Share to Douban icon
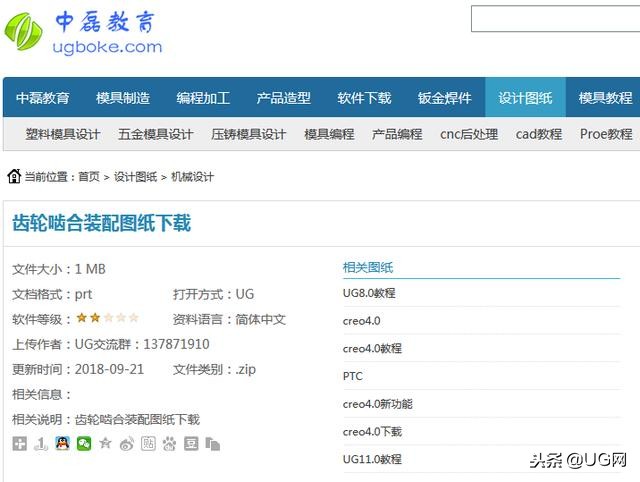Viewport: 640px width, 482px height. [191, 443]
